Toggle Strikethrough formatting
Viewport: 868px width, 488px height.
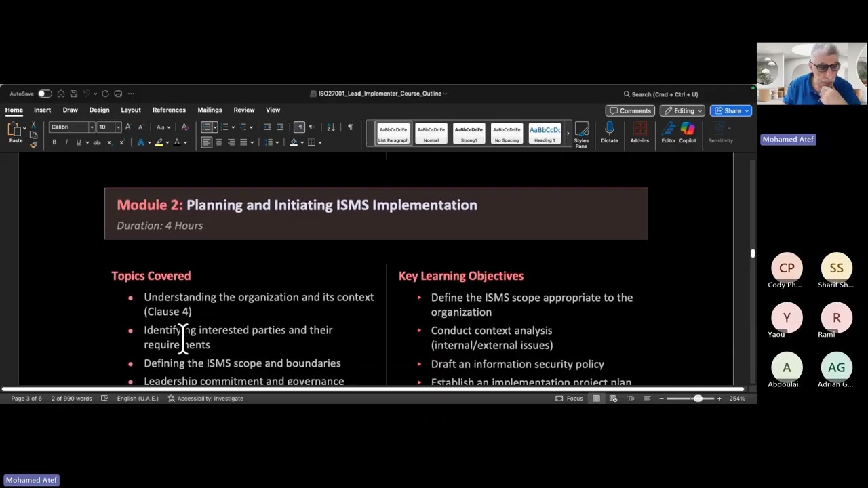[x=97, y=142]
